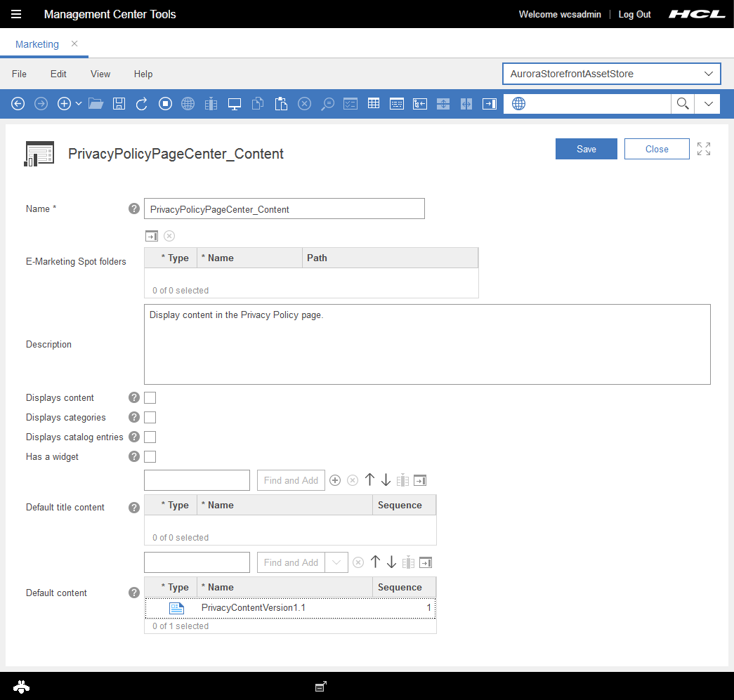Click the search magnifier icon
734x700 pixels.
coord(682,104)
